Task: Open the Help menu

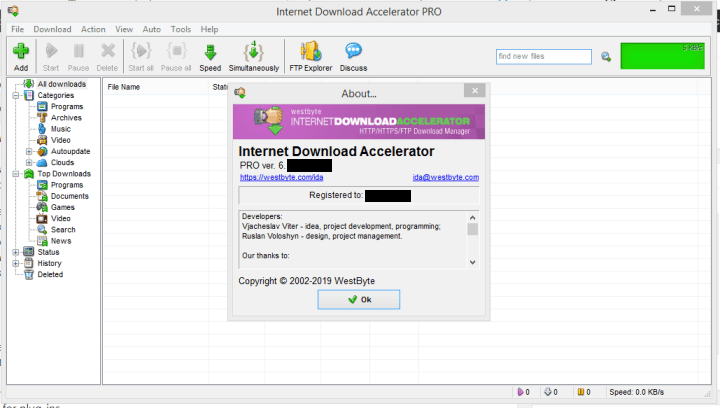Action: click(209, 29)
